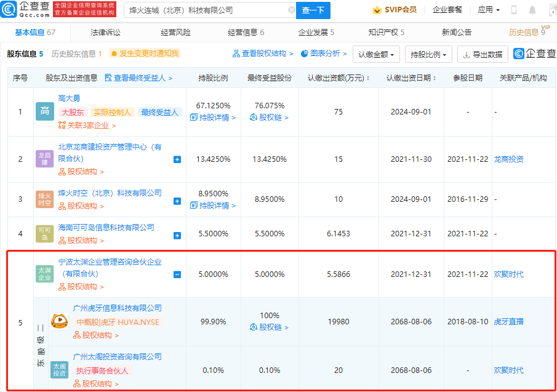Expand row of 北京龙商建投 with plus icon
This screenshot has height=392, width=557.
tap(177, 160)
